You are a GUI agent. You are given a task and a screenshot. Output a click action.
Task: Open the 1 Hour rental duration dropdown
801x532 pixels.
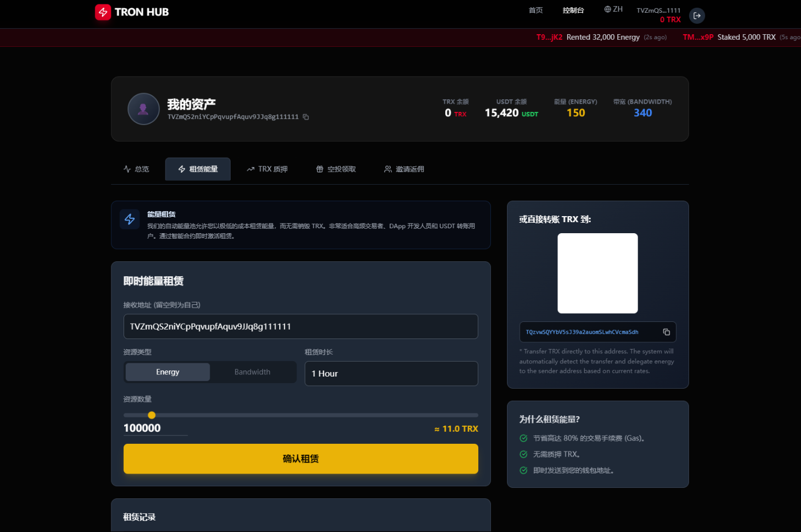tap(391, 374)
